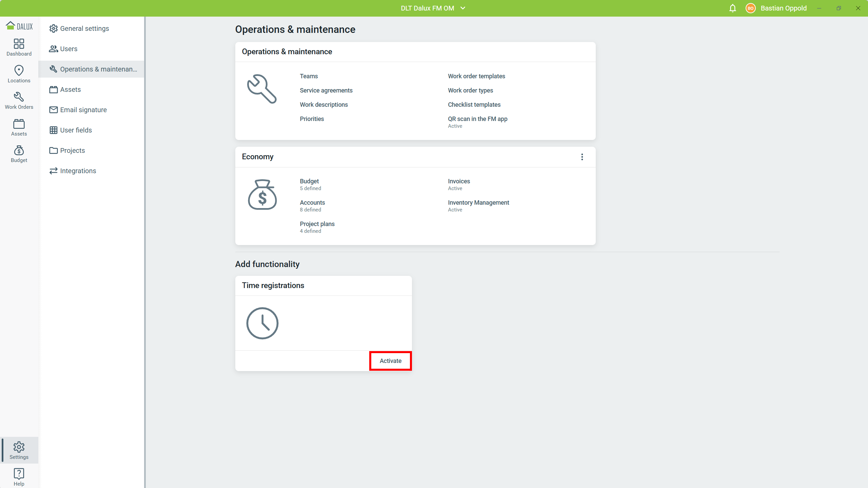The width and height of the screenshot is (868, 488).
Task: Select General settings menu item
Action: point(84,28)
